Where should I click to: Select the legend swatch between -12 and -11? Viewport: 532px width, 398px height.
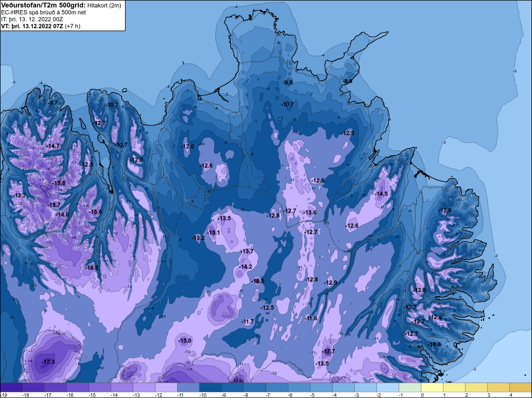tap(166, 387)
